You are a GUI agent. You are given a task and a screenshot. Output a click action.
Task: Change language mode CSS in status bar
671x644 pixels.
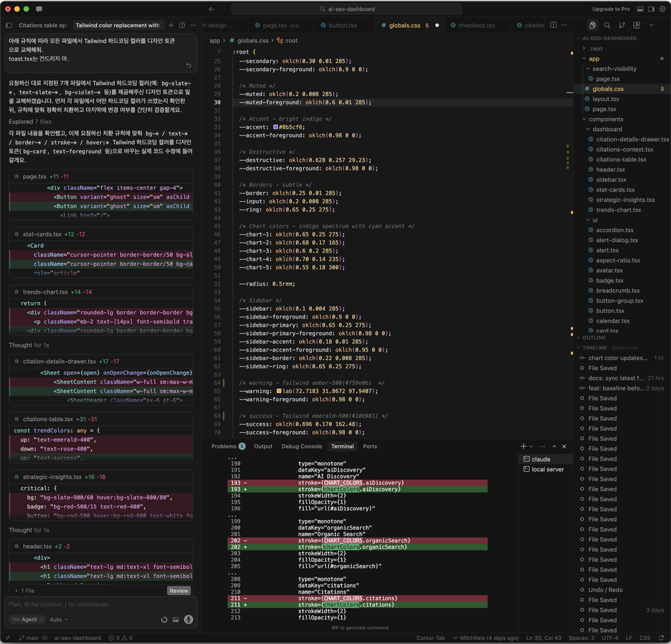click(645, 638)
